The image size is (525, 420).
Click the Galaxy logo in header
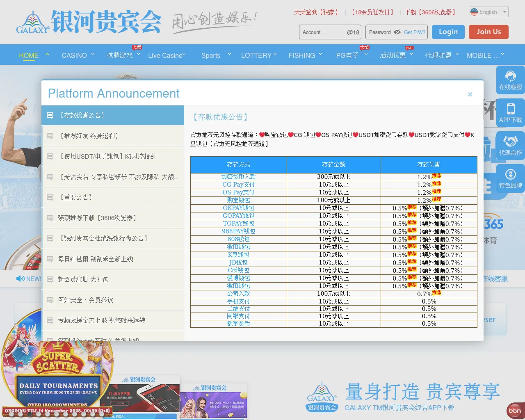pos(88,22)
